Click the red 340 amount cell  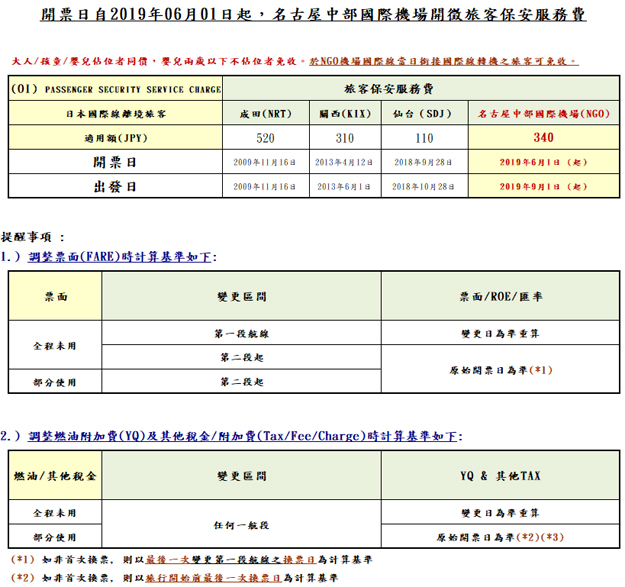(543, 138)
